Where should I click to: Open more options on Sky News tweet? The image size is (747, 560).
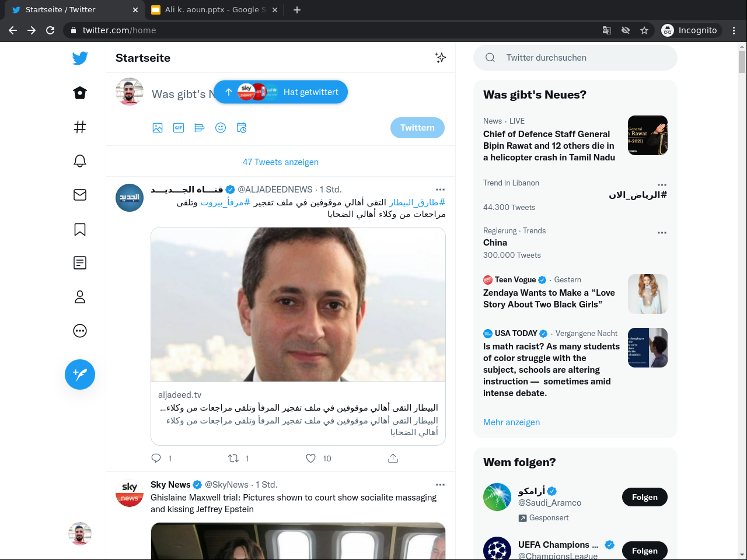tap(440, 485)
